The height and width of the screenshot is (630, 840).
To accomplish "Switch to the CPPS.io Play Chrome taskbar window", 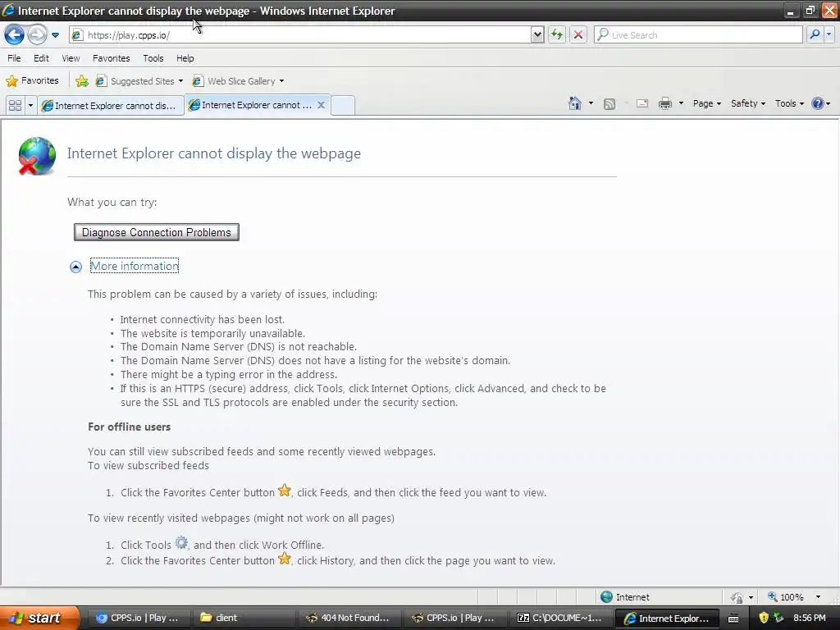I will [x=137, y=618].
